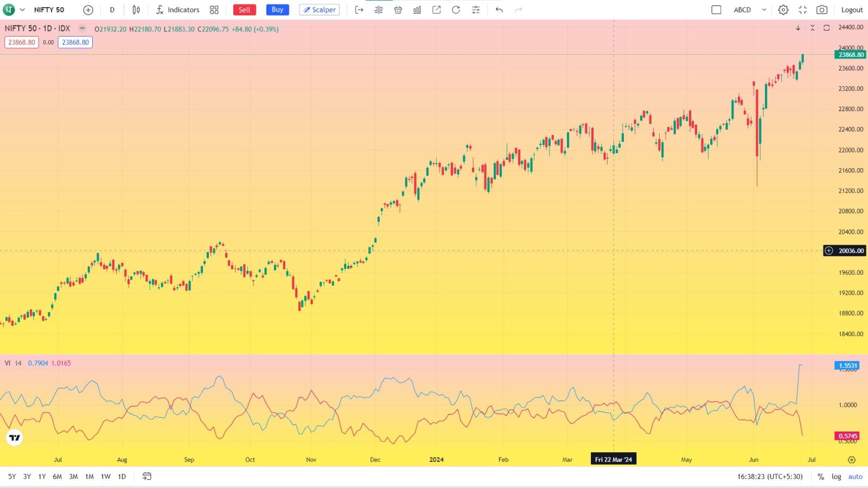Select the 3Y date range

27,477
